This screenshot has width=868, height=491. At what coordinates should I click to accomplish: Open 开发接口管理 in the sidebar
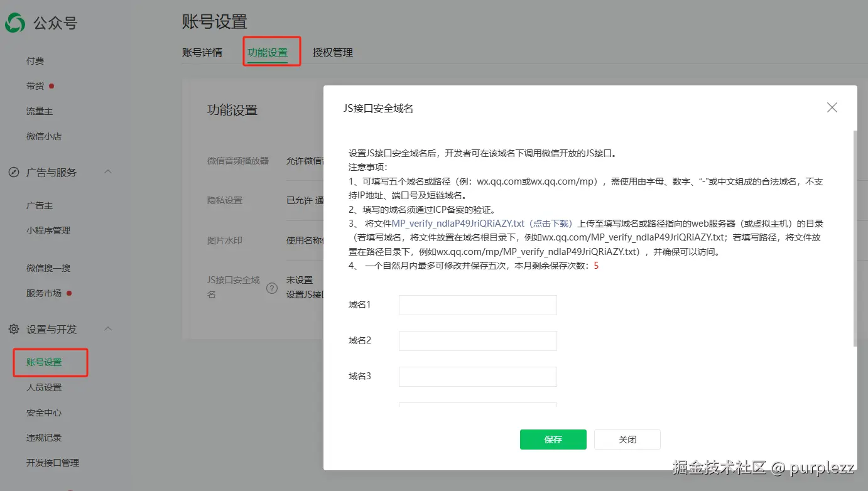point(53,463)
